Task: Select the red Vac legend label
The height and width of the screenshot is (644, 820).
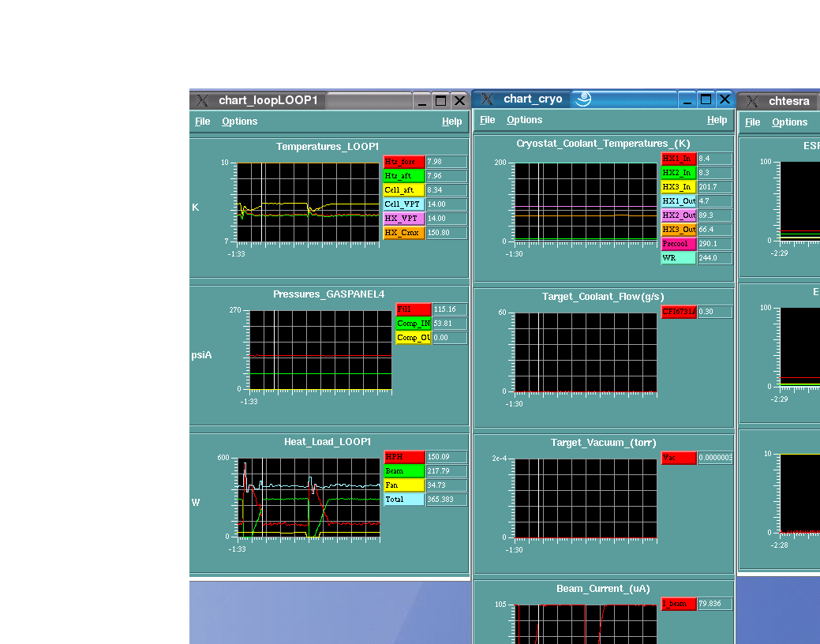Action: click(x=678, y=457)
